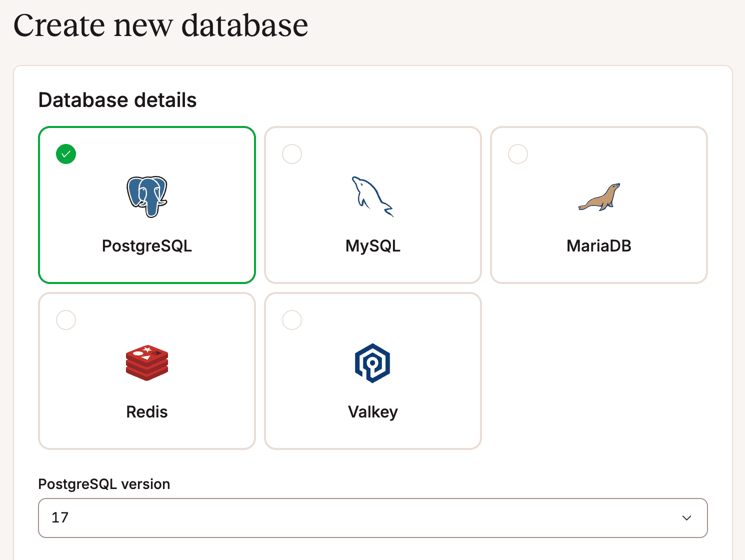Click the Redis card label text

pos(147,412)
